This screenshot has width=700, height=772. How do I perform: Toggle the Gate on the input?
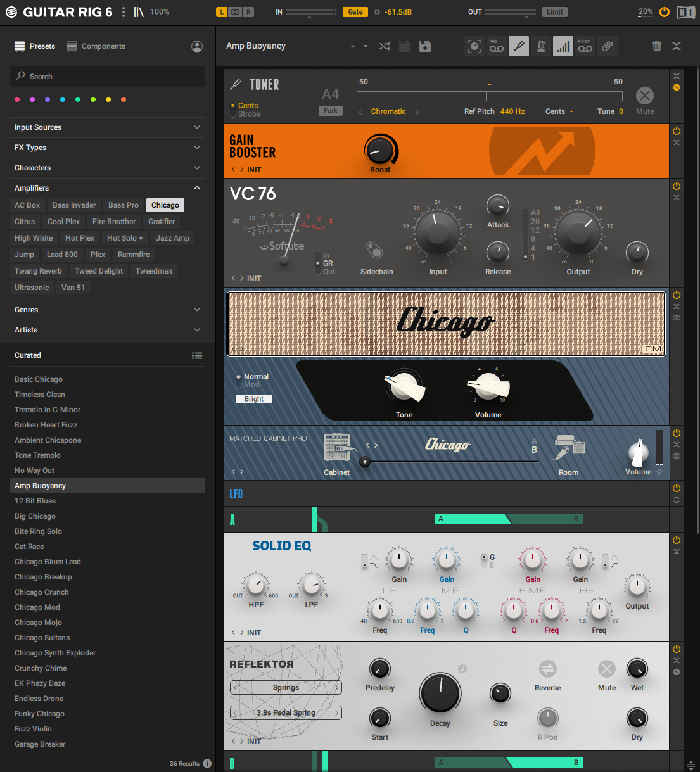(355, 12)
